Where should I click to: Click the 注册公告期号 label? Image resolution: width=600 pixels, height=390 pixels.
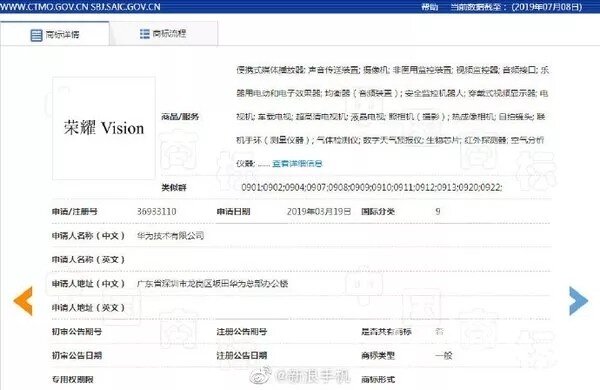pos(242,331)
